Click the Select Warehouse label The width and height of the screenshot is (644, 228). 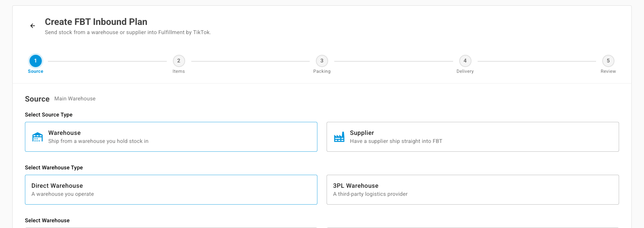point(47,220)
